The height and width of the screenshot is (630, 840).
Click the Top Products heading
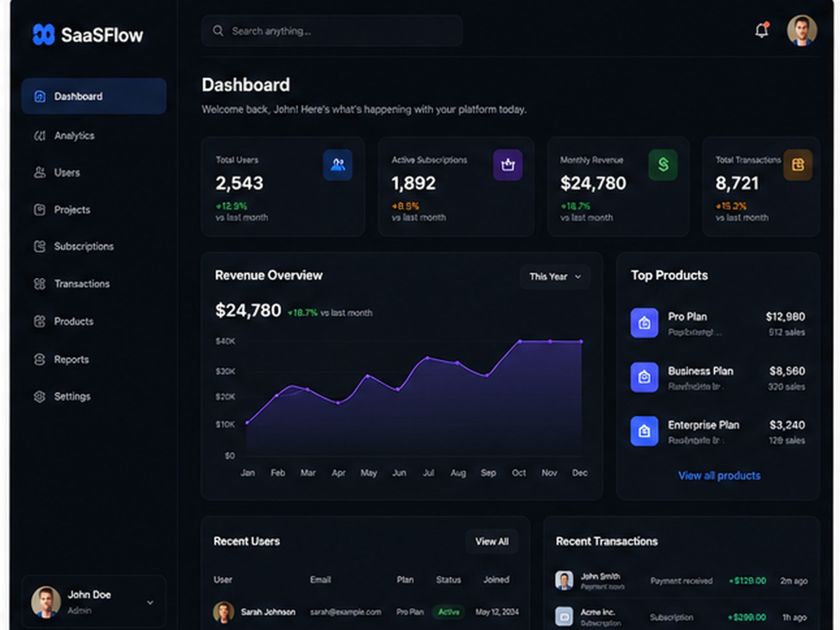(669, 276)
